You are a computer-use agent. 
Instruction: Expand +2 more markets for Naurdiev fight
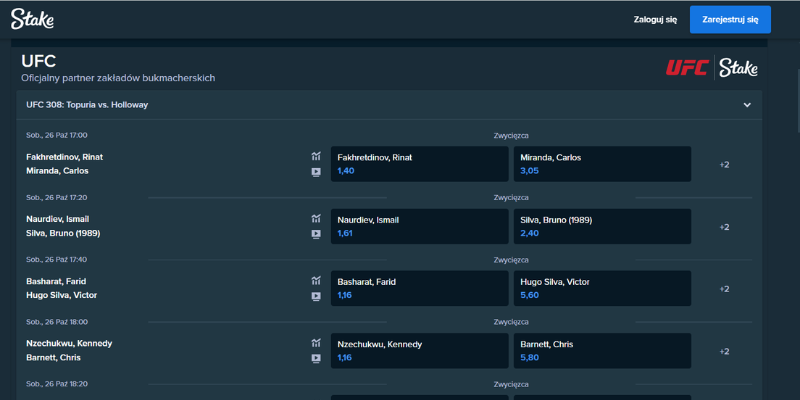click(x=724, y=227)
